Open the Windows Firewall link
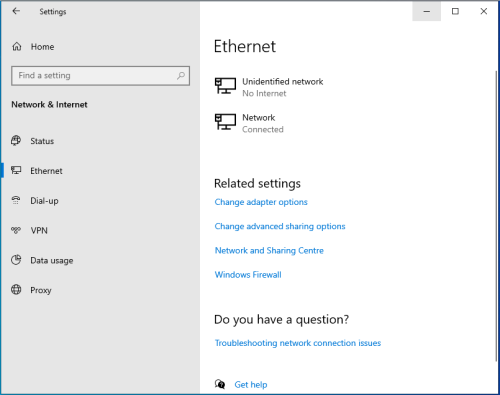The width and height of the screenshot is (500, 395). 248,275
